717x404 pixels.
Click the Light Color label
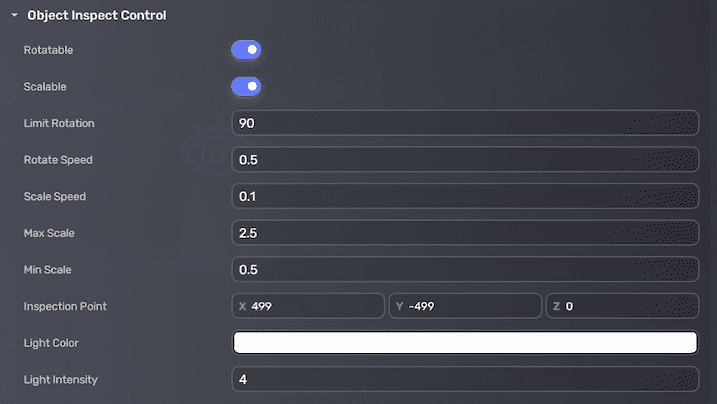52,343
